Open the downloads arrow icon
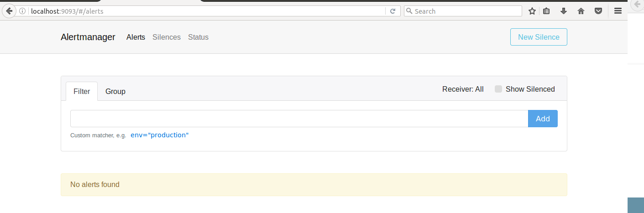The width and height of the screenshot is (644, 213). click(564, 11)
